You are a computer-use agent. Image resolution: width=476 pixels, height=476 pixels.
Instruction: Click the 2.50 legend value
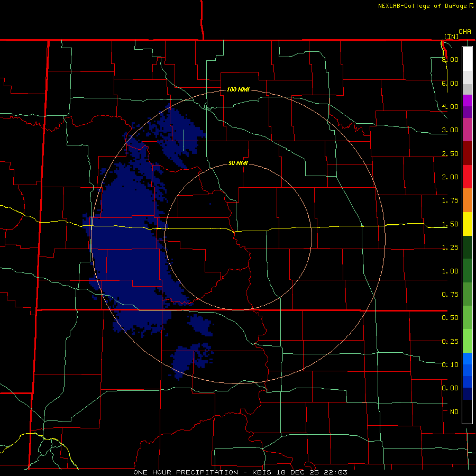[x=450, y=153]
